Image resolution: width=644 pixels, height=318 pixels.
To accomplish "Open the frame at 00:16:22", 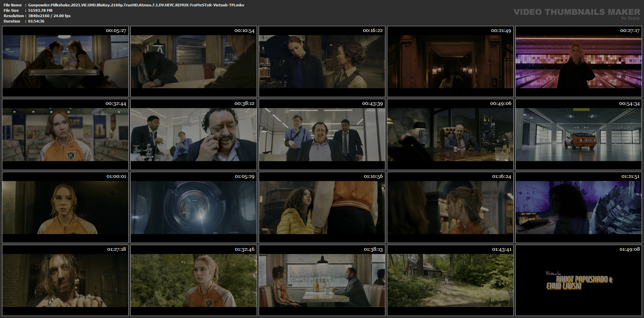I will pos(322,62).
